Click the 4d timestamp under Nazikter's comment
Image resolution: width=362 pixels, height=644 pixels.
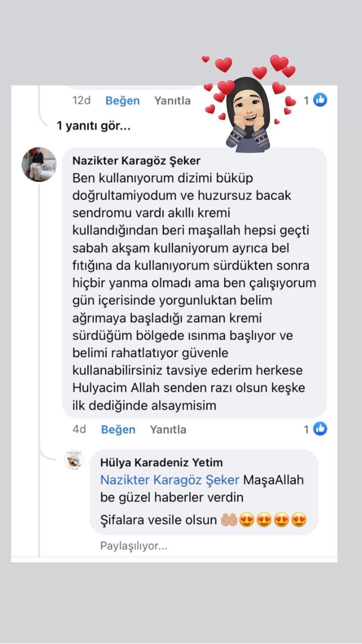pos(79,429)
